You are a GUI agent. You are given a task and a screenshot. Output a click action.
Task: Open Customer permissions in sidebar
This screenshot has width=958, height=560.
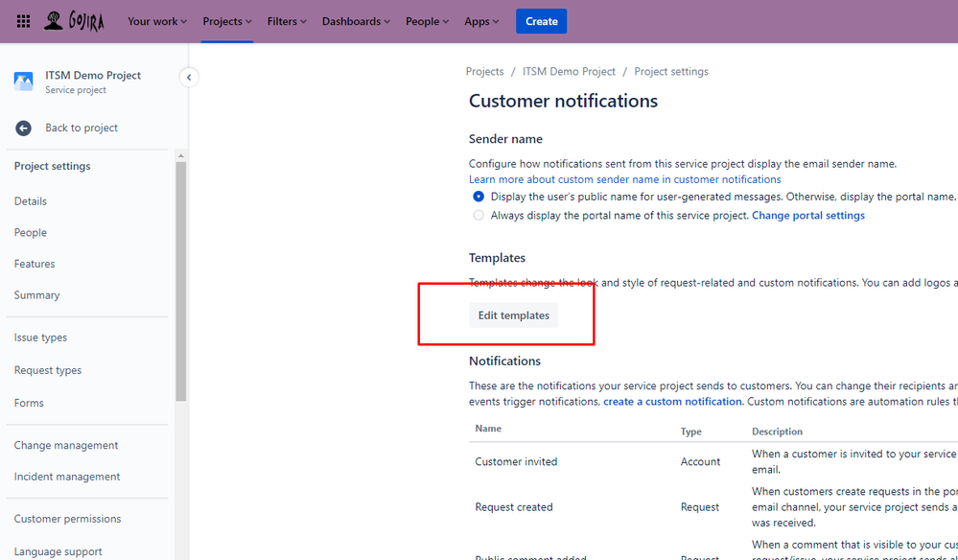point(68,519)
